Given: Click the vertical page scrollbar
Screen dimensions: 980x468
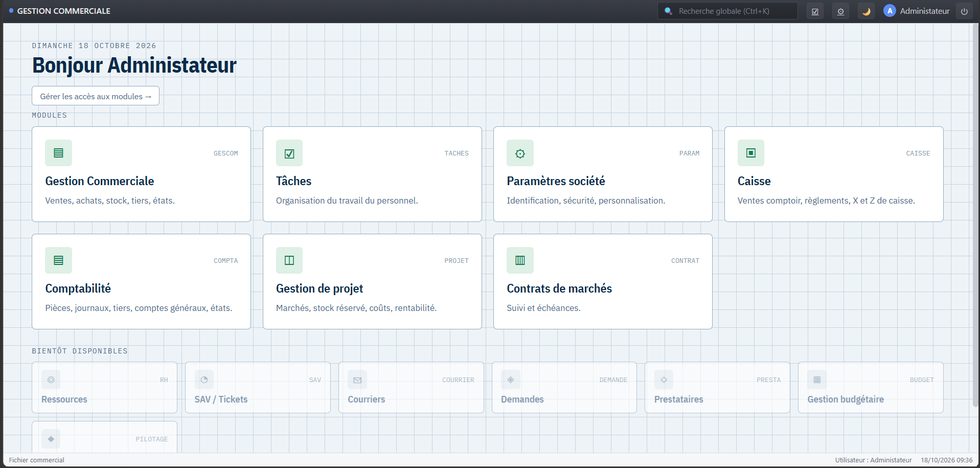Looking at the screenshot, I should pos(975,215).
